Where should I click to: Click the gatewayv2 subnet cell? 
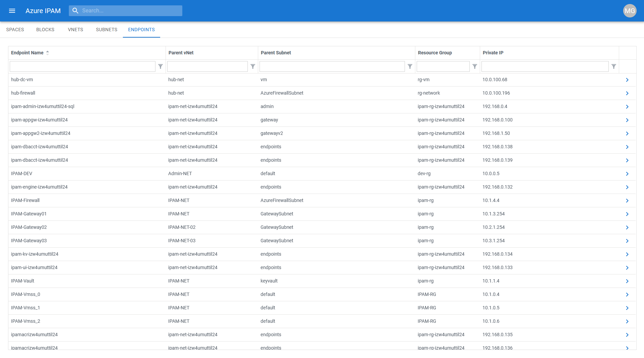click(x=272, y=133)
